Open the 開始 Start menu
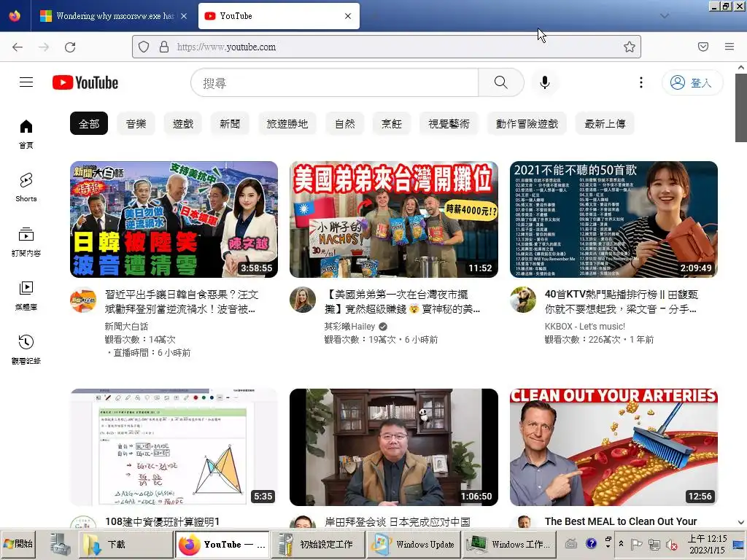 (x=18, y=544)
